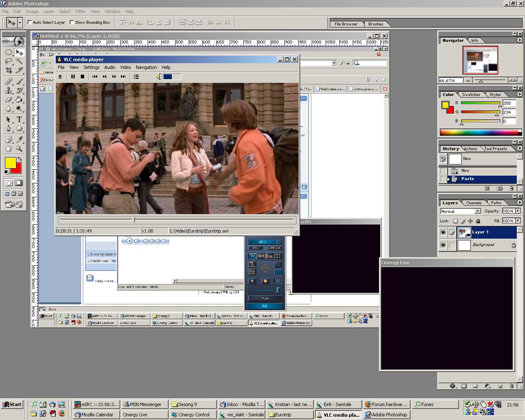
Task: Swap foreground and background colors
Action: 19,159
